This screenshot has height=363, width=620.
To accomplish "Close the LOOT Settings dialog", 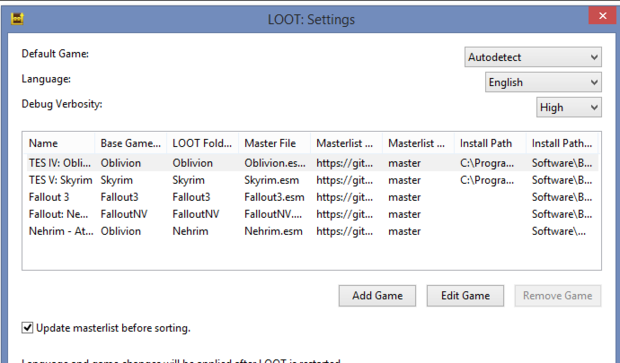I will pyautogui.click(x=602, y=16).
